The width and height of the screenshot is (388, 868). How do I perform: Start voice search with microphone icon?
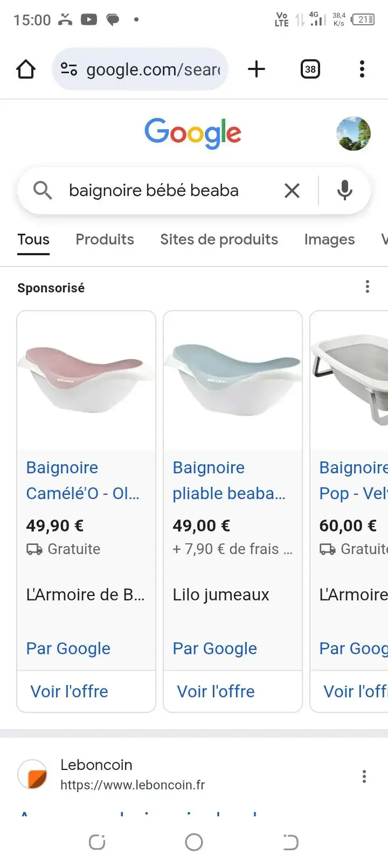click(345, 190)
